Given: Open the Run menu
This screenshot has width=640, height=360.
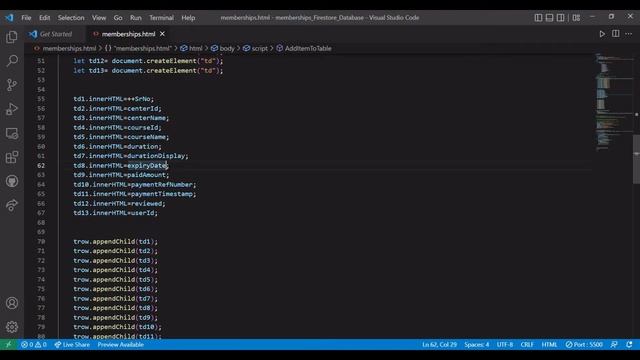Looking at the screenshot, I should 136,18.
